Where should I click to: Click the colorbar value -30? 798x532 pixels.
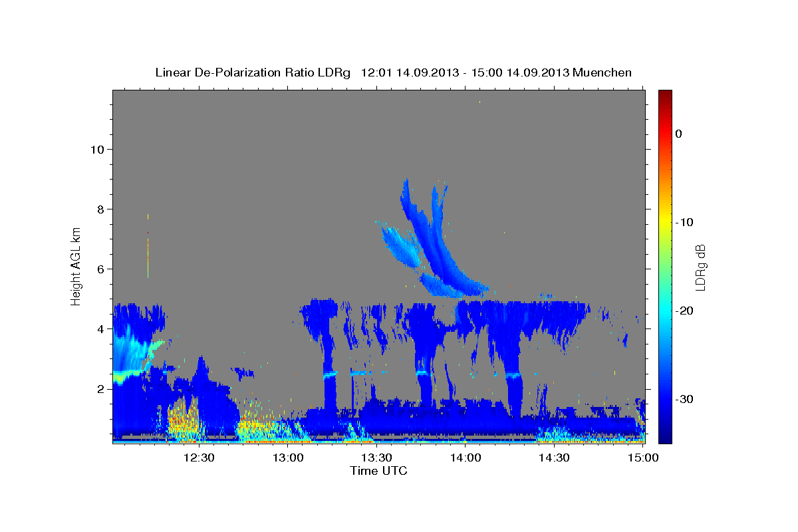click(x=685, y=399)
